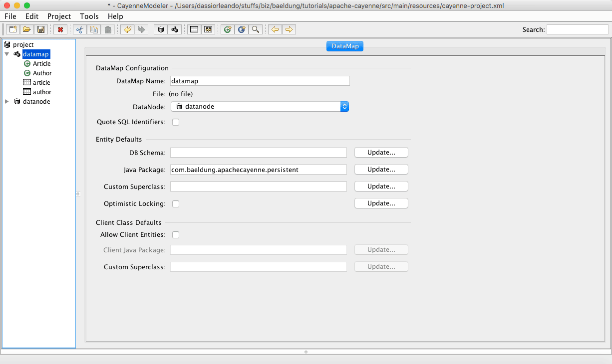Collapse the datamap tree node
The height and width of the screenshot is (364, 612).
7,54
